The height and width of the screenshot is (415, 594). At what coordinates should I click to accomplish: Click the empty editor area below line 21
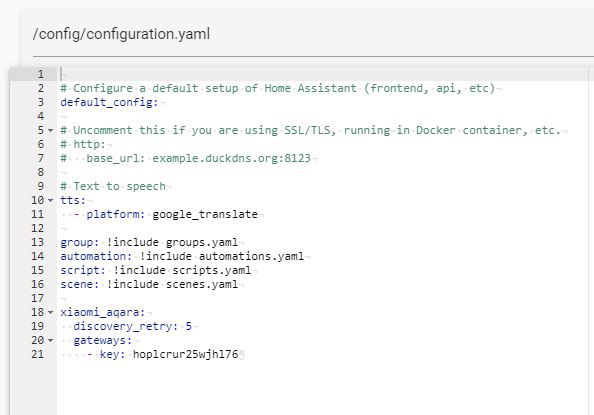pyautogui.click(x=322, y=387)
